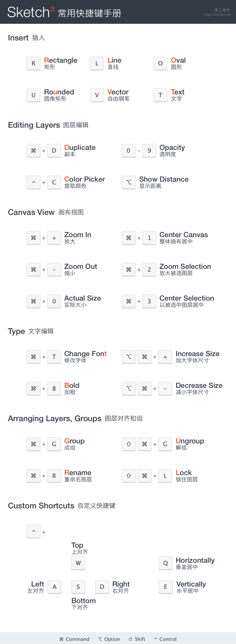Open the http://ksmx.me link
Screen dimensions: 236x644
(x=217, y=15)
